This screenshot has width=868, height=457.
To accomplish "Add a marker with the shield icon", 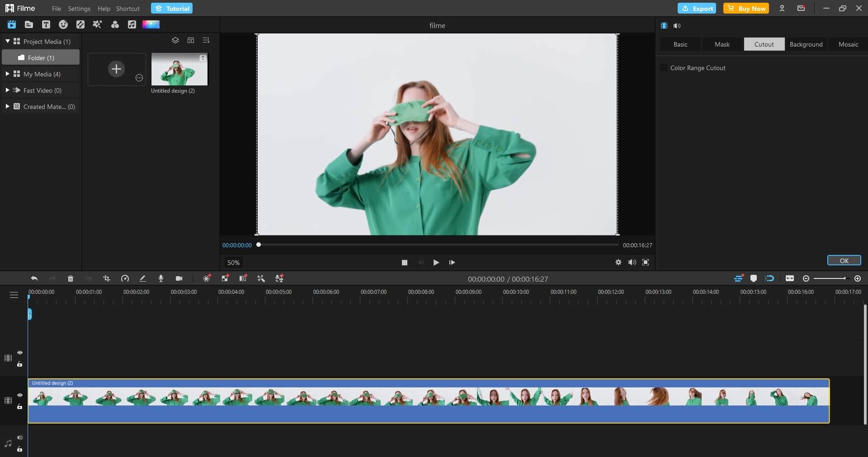I will tap(754, 278).
